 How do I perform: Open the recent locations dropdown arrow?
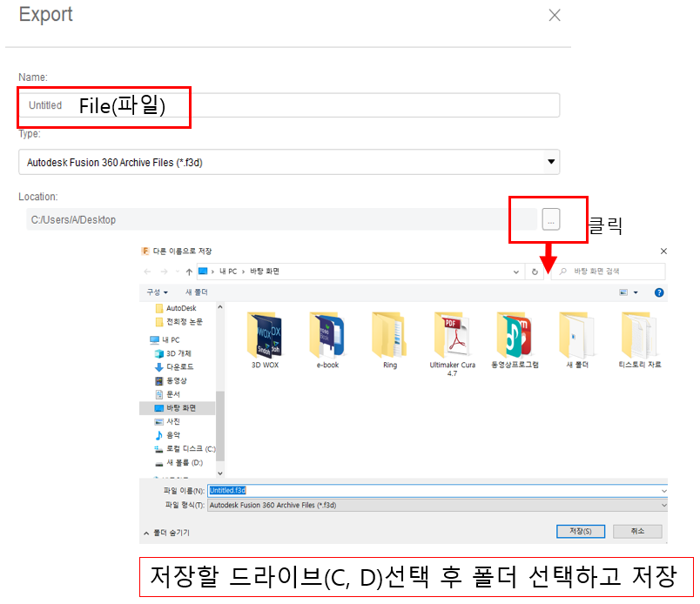click(178, 272)
